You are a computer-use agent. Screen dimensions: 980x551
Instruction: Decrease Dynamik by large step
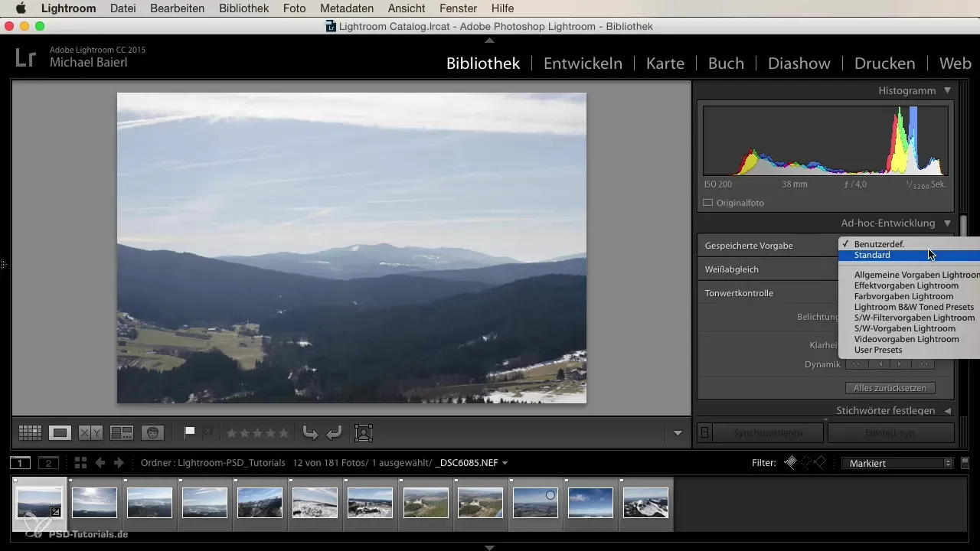856,364
